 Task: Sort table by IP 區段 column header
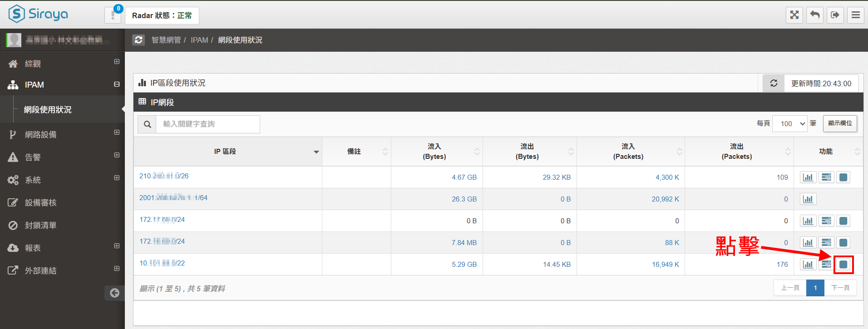[225, 152]
